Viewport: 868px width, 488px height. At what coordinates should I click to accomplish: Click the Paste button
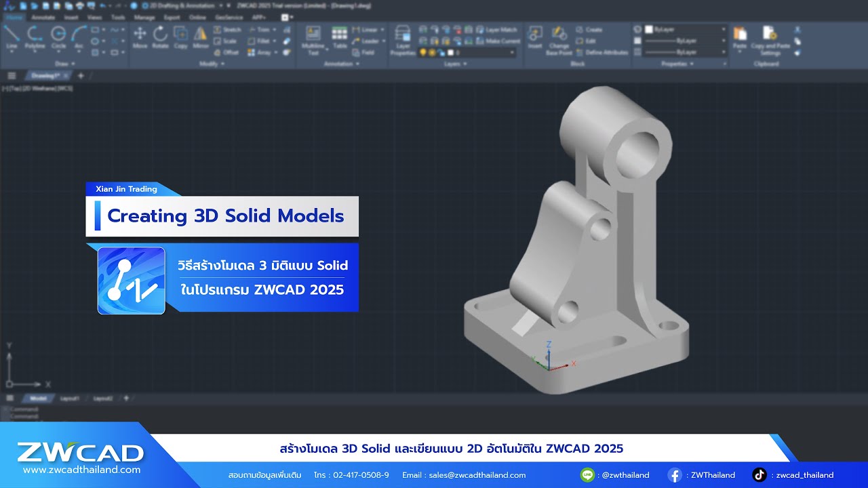coord(740,39)
